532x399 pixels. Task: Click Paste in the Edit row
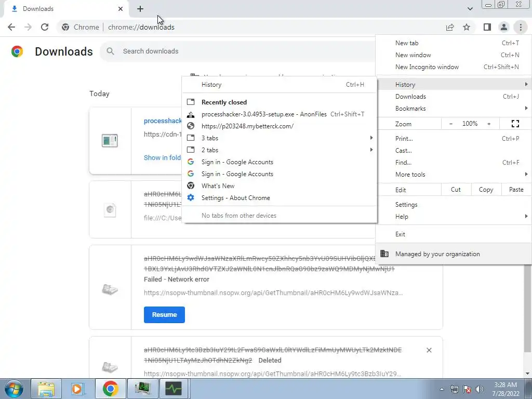[x=516, y=190]
